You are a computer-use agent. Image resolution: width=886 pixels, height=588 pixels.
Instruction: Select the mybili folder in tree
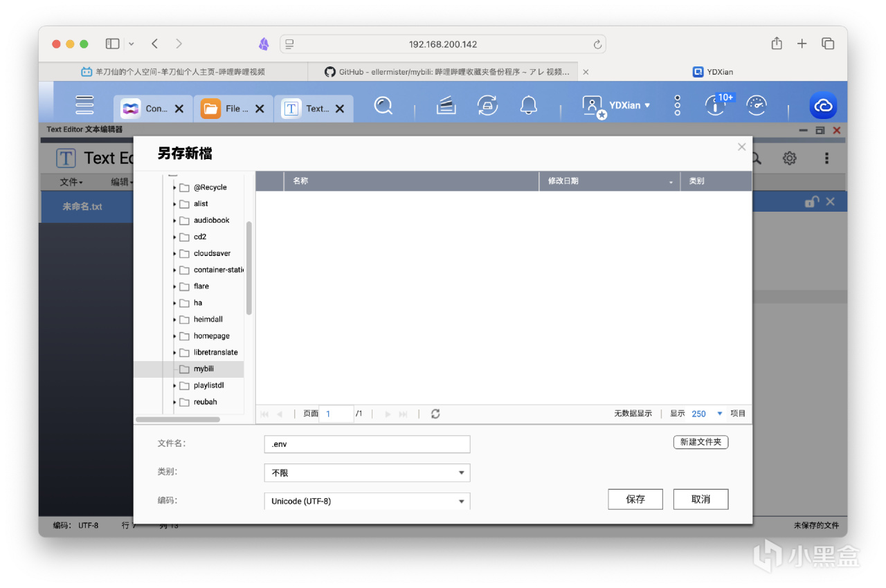point(204,369)
